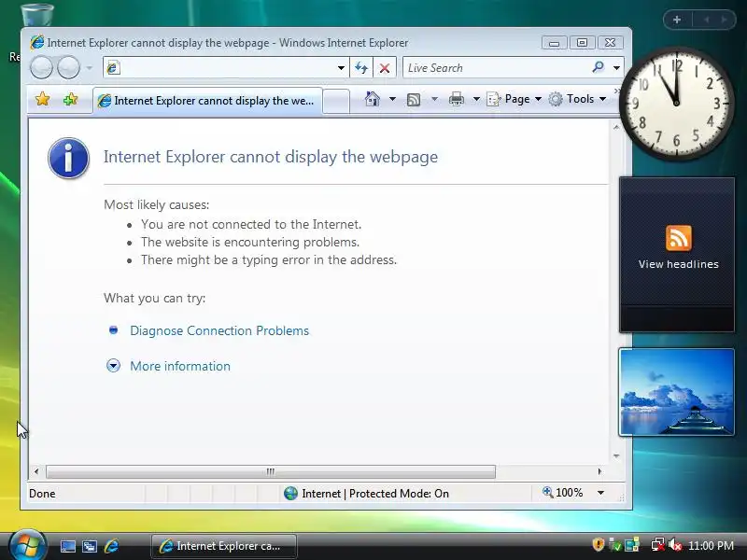Click the tray icon with green arrow
Viewport: 747px width, 560px height.
615,545
